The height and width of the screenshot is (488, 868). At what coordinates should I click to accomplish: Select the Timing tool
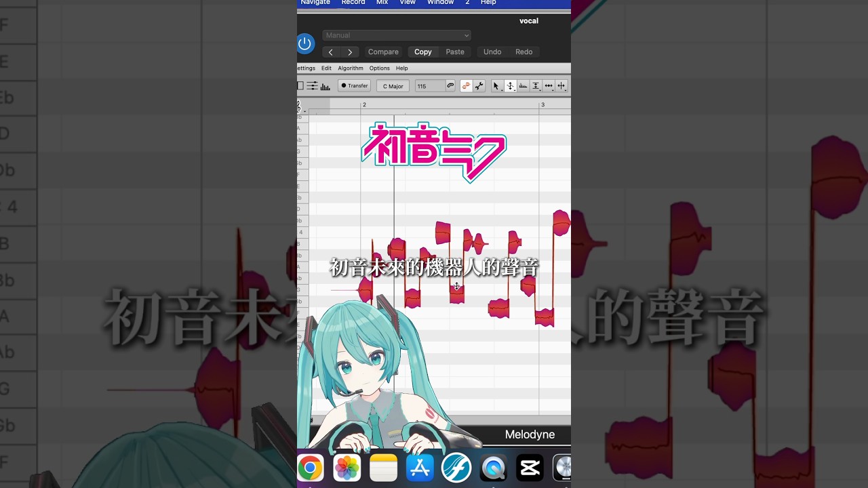(549, 86)
